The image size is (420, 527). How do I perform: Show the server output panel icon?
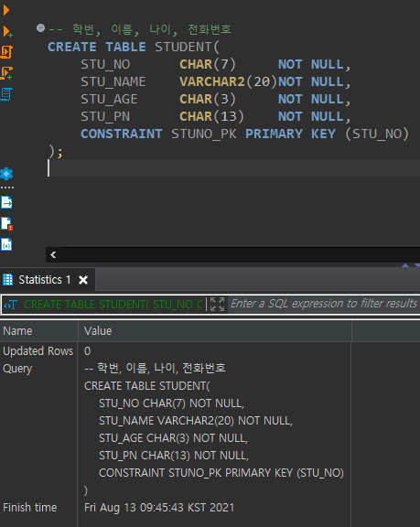(x=6, y=202)
